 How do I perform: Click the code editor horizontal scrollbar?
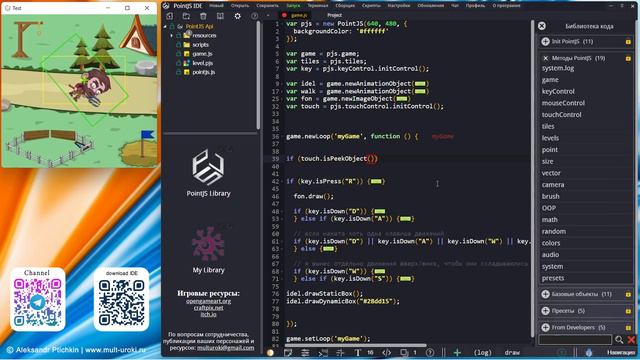(356, 345)
